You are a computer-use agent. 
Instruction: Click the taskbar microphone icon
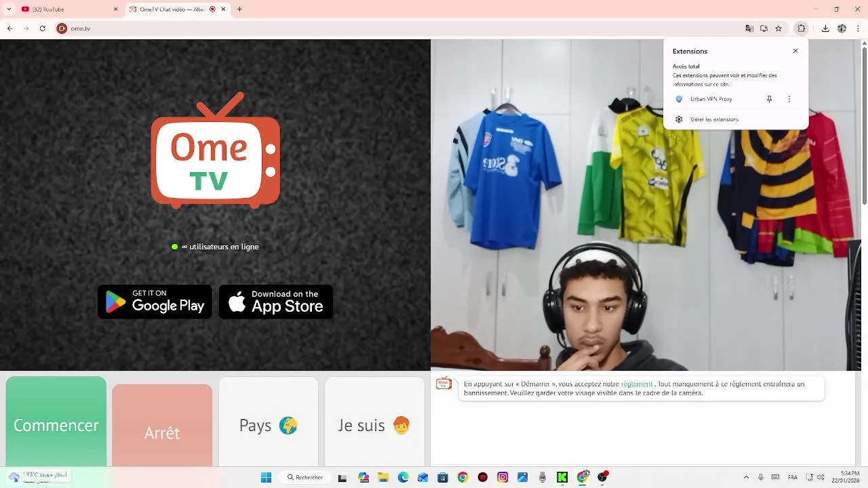click(761, 477)
